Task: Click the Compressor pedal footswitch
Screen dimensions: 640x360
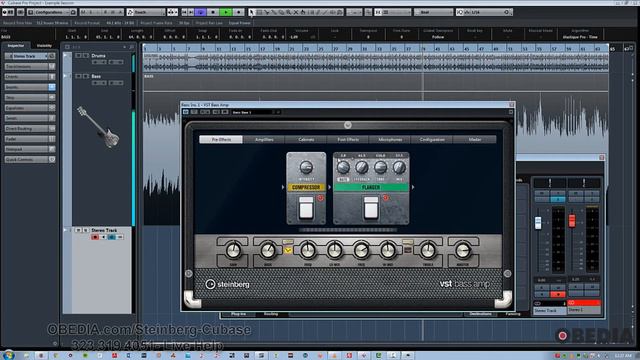Action: [306, 208]
